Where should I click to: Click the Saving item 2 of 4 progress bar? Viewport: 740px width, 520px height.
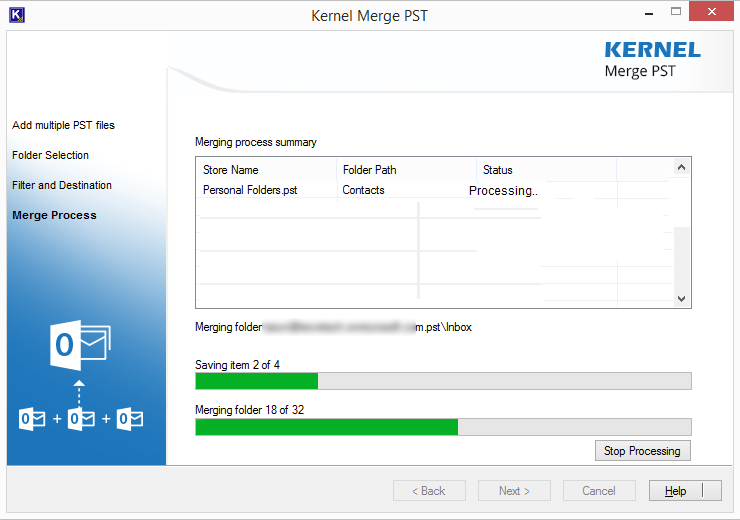443,381
